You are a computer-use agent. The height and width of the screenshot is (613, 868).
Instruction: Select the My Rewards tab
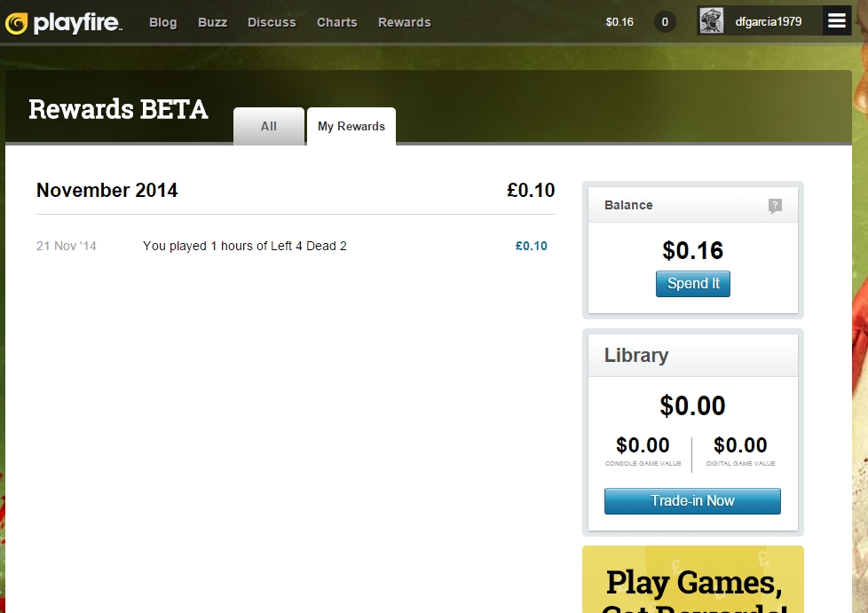(351, 126)
